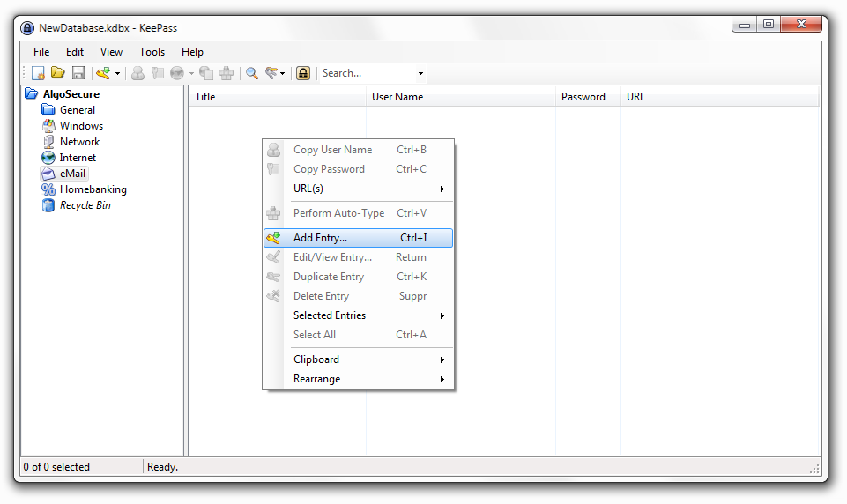Screen dimensions: 847x504
Task: Click the Internet group globe icon
Action: pos(48,158)
